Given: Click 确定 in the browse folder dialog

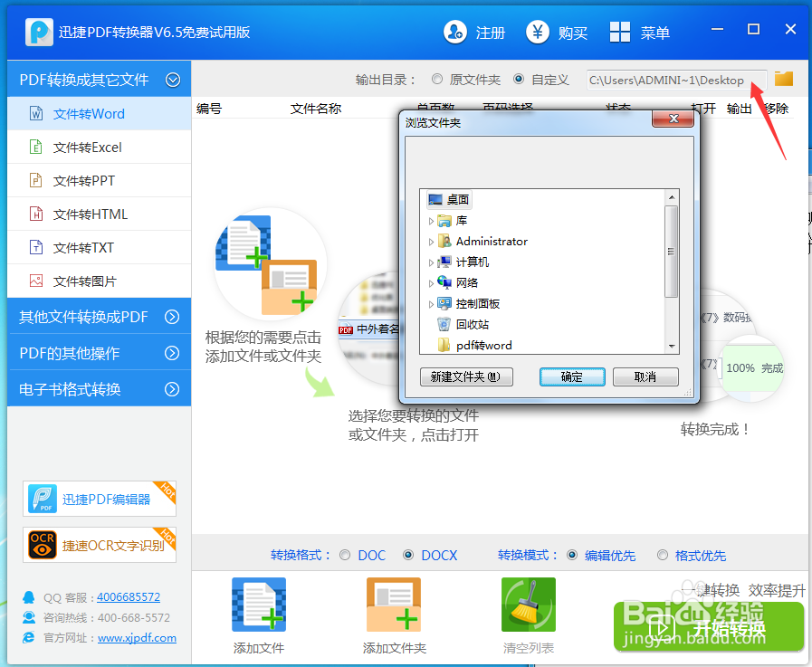Looking at the screenshot, I should (x=572, y=376).
